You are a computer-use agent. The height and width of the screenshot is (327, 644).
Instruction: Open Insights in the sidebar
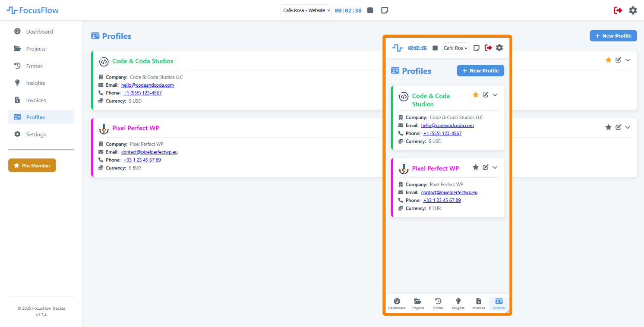coord(41,83)
